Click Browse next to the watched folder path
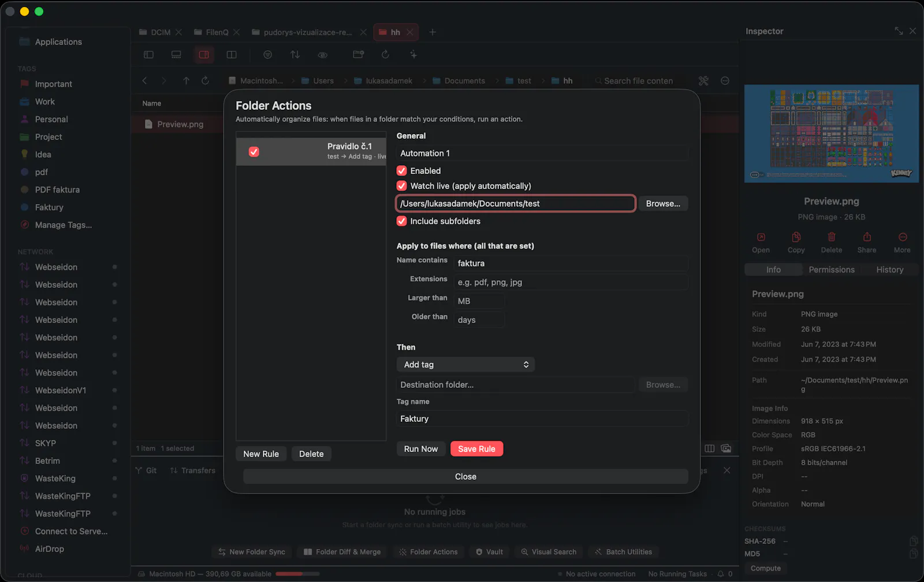The height and width of the screenshot is (582, 924). pyautogui.click(x=663, y=203)
